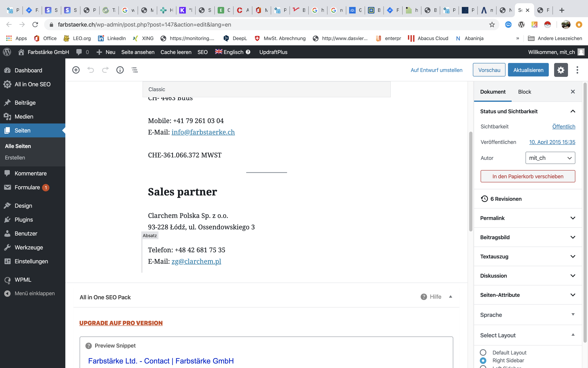The image size is (588, 368).
Task: Close the document settings sidebar
Action: click(x=573, y=92)
